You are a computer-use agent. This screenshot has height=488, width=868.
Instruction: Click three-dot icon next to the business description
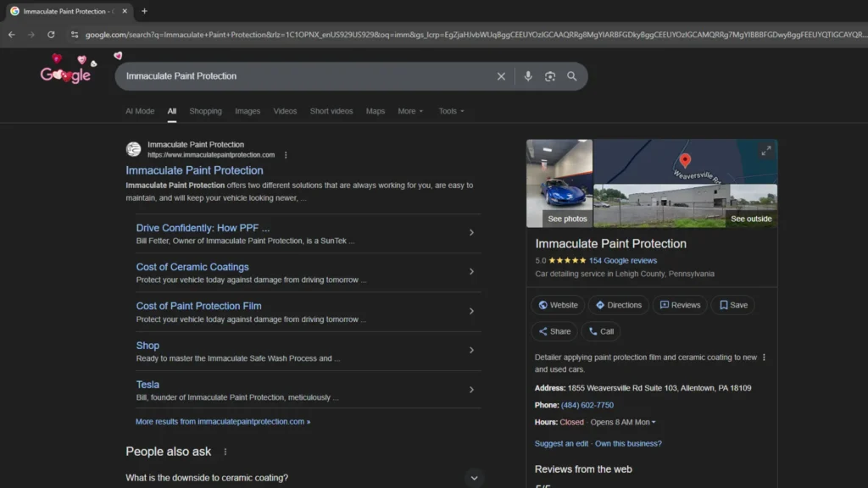(765, 358)
